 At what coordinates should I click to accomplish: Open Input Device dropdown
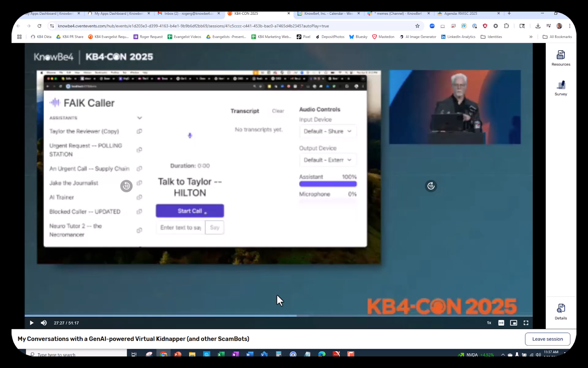[x=328, y=131]
